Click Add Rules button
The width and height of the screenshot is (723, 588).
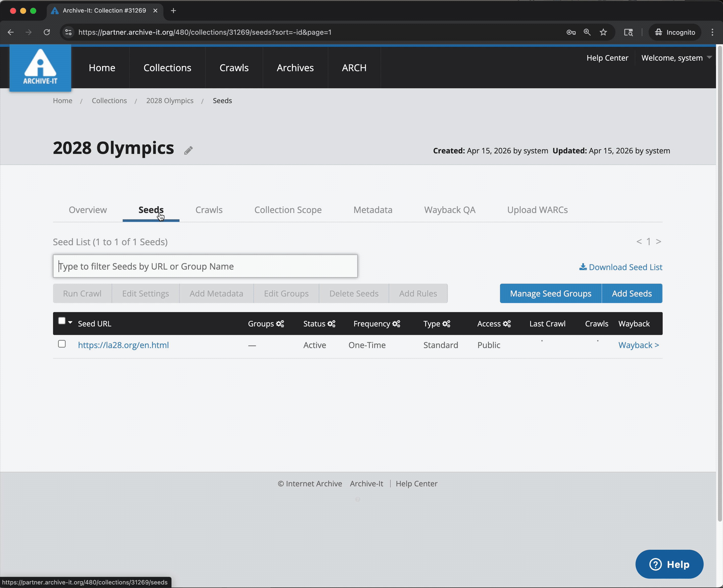(x=418, y=293)
